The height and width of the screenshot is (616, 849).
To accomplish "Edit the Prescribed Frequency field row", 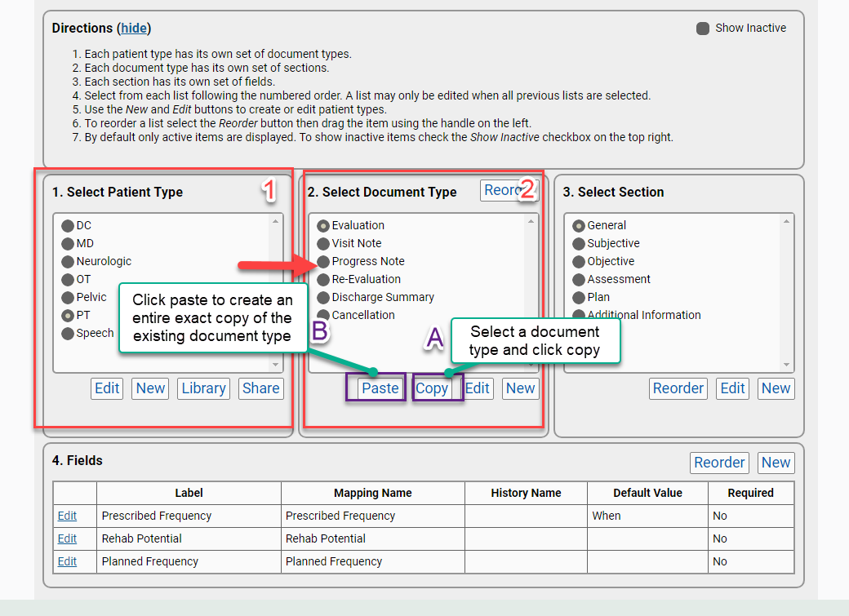I will tap(67, 516).
